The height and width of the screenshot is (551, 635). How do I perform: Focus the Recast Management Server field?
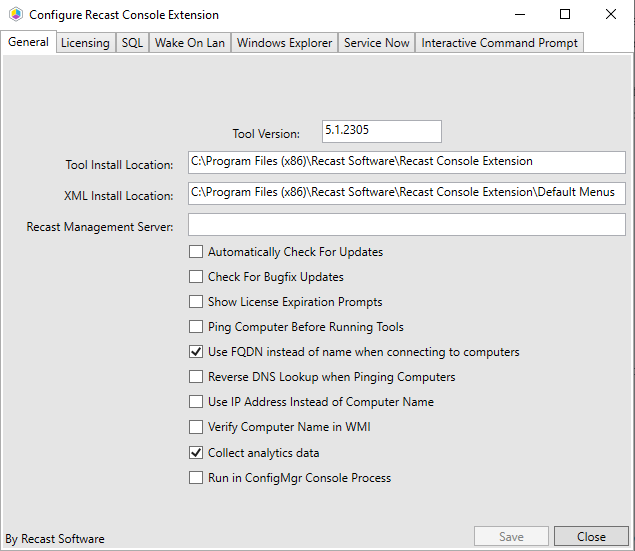coord(407,224)
